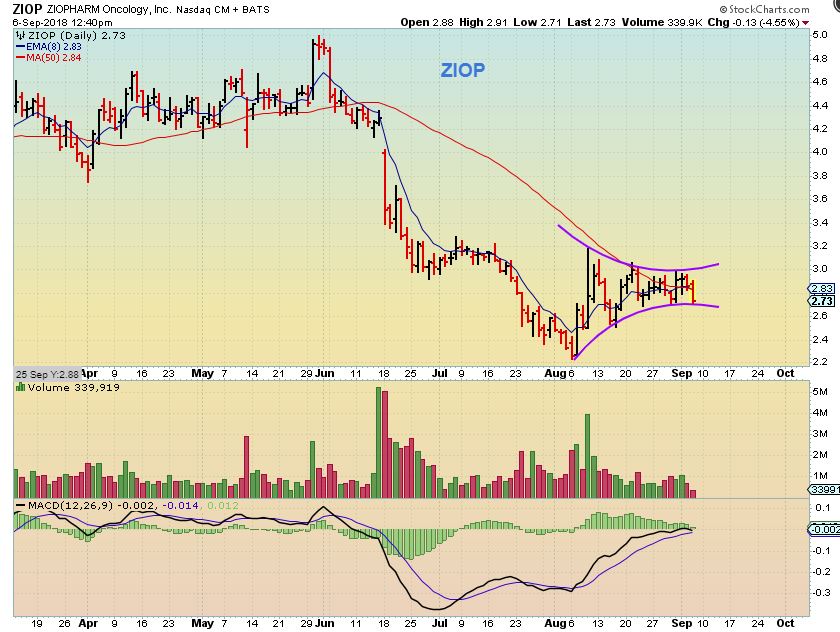This screenshot has width=840, height=632.
Task: Click the Jul label on price date axis
Action: [439, 373]
